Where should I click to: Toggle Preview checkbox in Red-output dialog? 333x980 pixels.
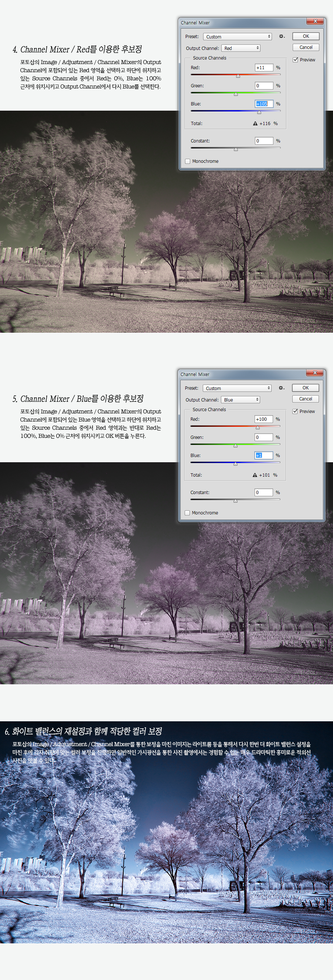[x=295, y=60]
